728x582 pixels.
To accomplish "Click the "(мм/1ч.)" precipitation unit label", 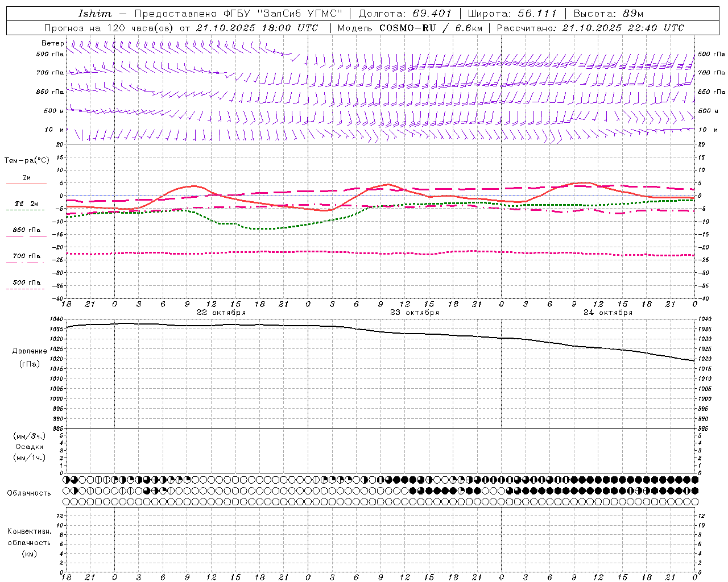I will [30, 458].
